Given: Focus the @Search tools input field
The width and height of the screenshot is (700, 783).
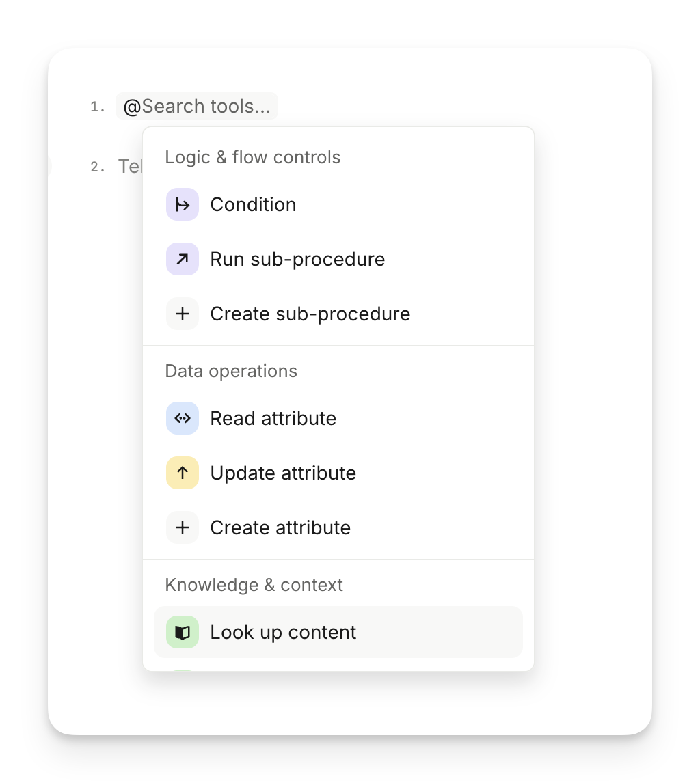Looking at the screenshot, I should (x=197, y=107).
